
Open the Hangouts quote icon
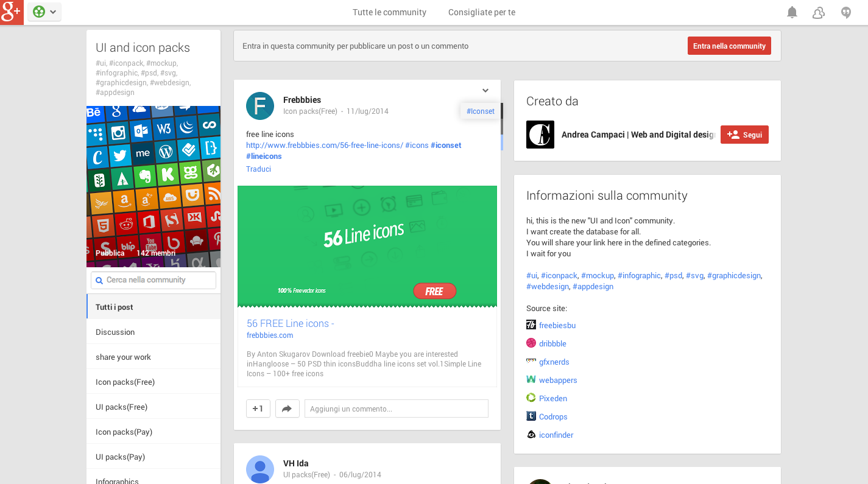(x=846, y=12)
